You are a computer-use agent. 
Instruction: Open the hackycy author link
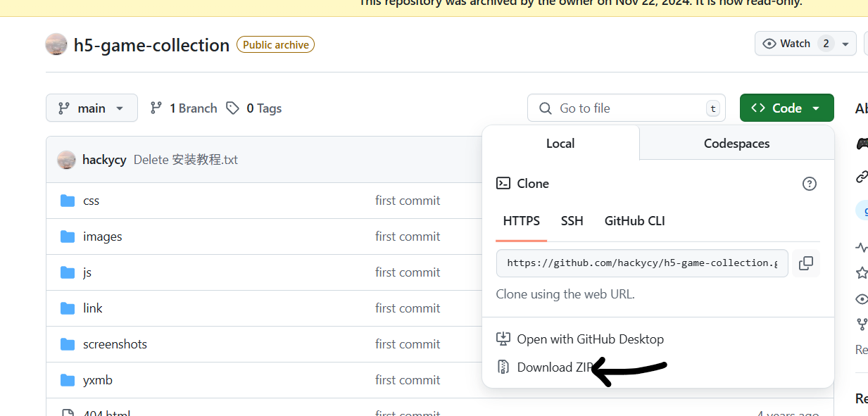pos(104,160)
